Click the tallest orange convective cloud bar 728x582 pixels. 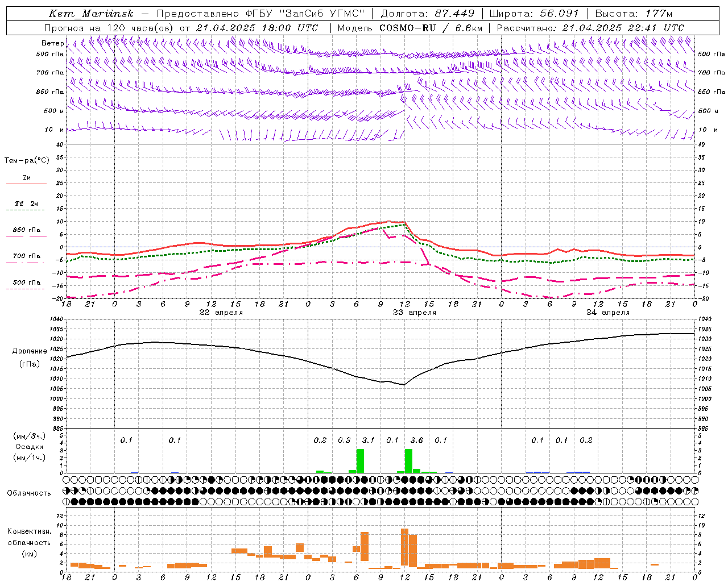click(405, 547)
